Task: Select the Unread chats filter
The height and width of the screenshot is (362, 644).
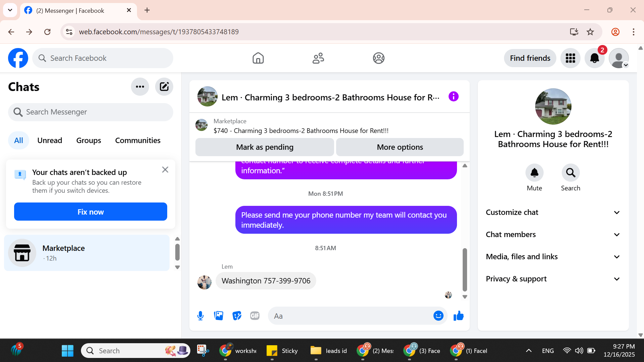Action: (50, 140)
